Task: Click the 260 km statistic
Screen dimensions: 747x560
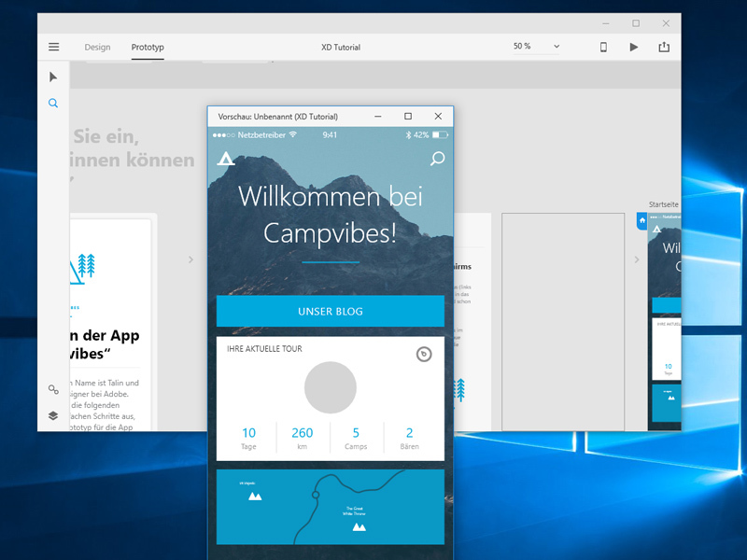Action: coord(302,438)
